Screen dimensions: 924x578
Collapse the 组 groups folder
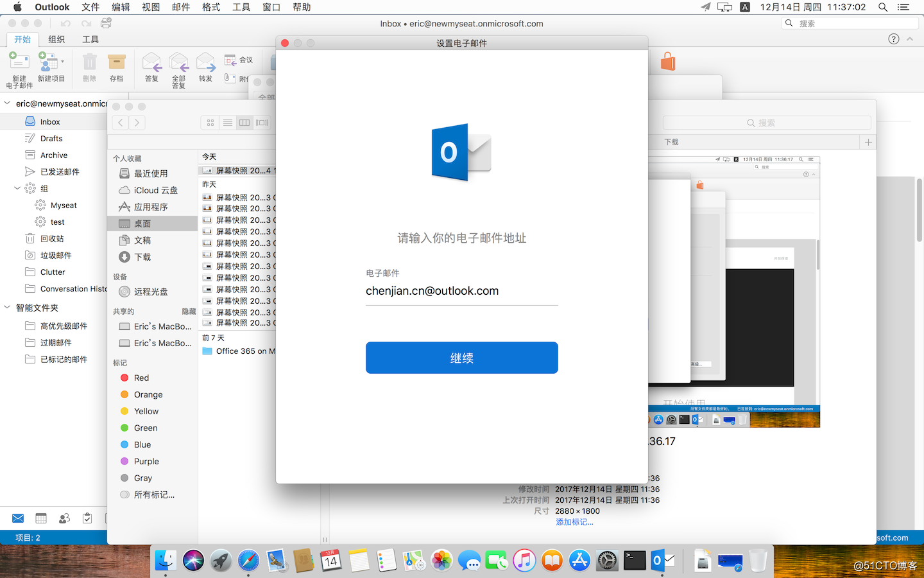17,188
